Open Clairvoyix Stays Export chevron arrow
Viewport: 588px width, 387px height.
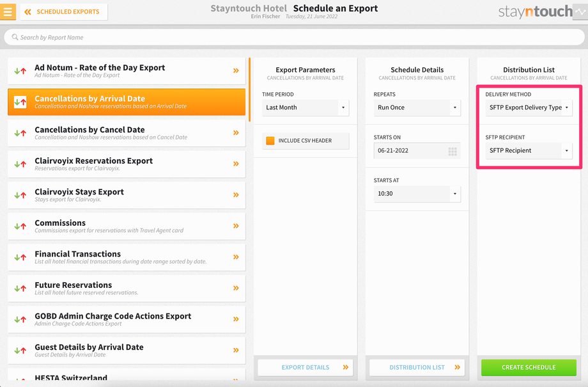coord(236,195)
